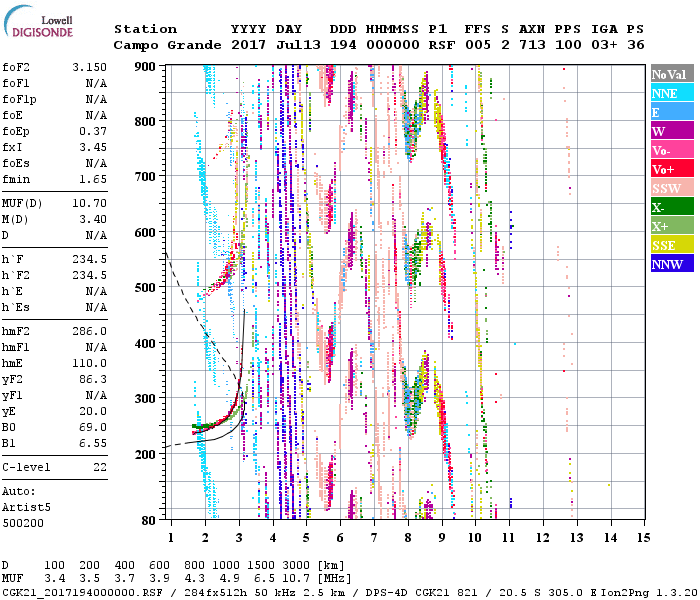Click the foF2 value 3.150
This screenshot has width=700, height=600.
point(89,67)
